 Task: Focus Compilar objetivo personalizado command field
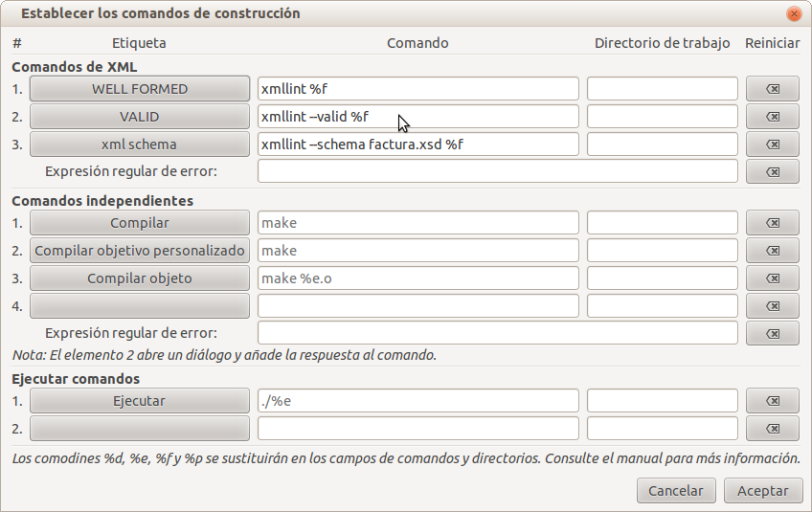click(x=417, y=251)
